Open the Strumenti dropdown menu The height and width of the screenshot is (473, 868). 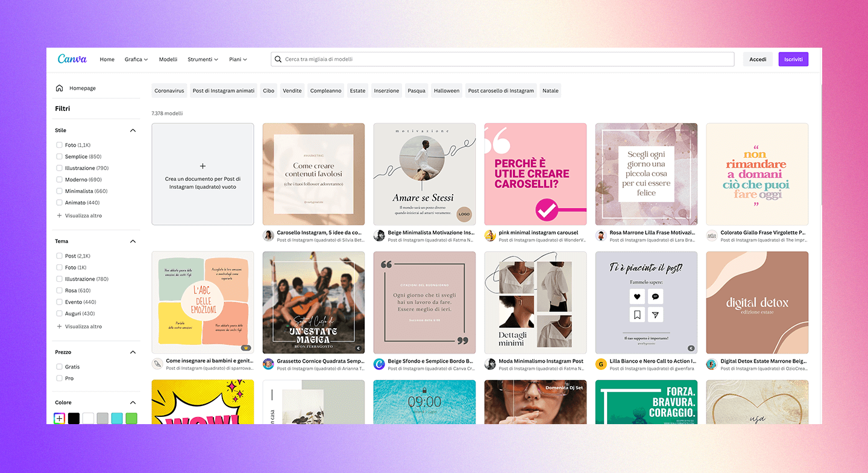coord(203,59)
